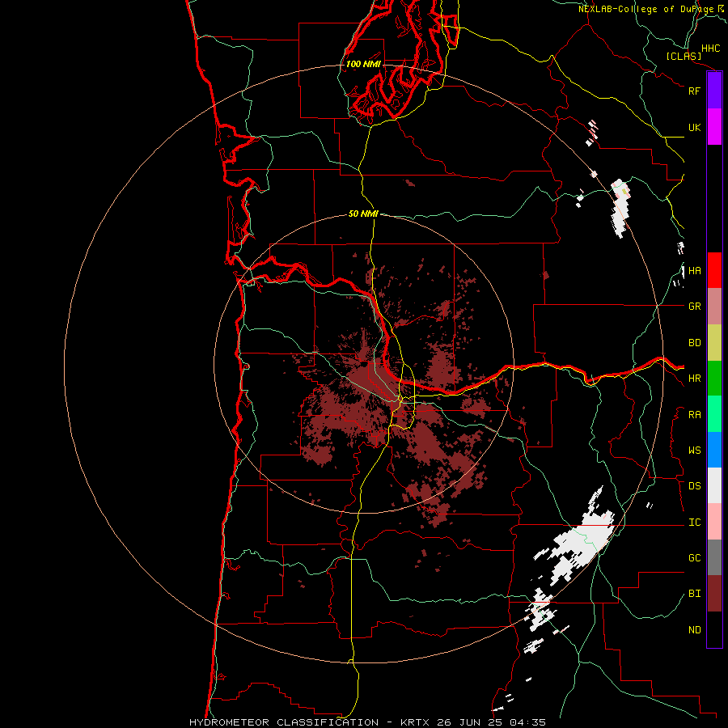Screen dimensions: 728x728
Task: Click the UK legend label
Action: [x=694, y=127]
